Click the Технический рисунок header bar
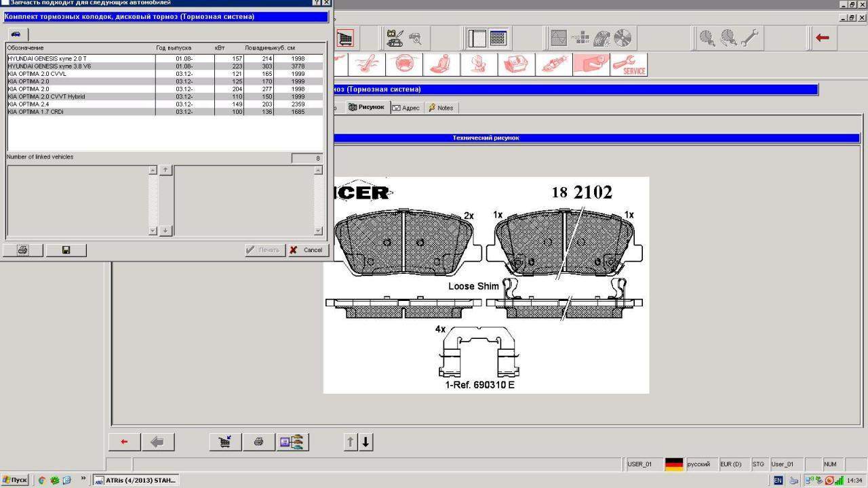This screenshot has height=488, width=868. [x=486, y=138]
